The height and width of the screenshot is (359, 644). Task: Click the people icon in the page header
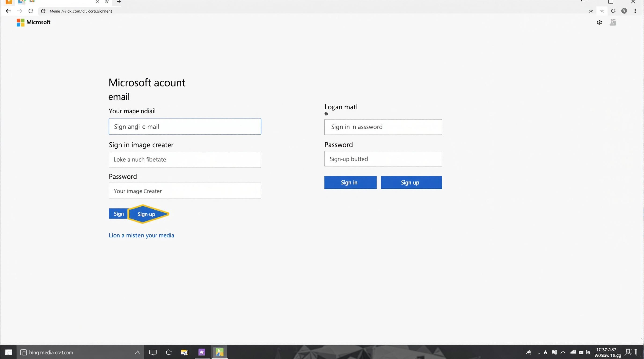pyautogui.click(x=613, y=22)
